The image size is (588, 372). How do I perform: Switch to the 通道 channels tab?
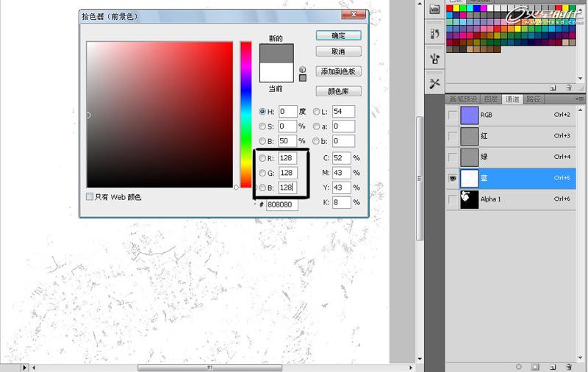click(512, 99)
